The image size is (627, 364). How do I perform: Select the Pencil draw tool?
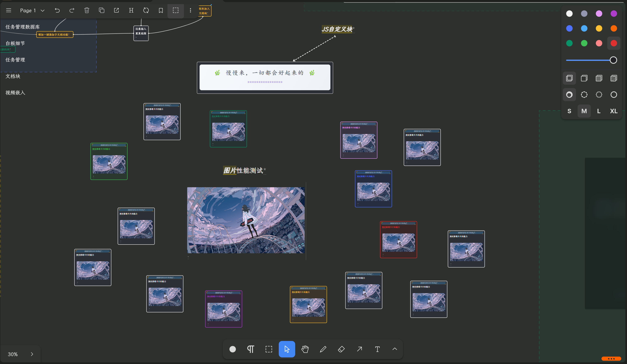pyautogui.click(x=323, y=349)
